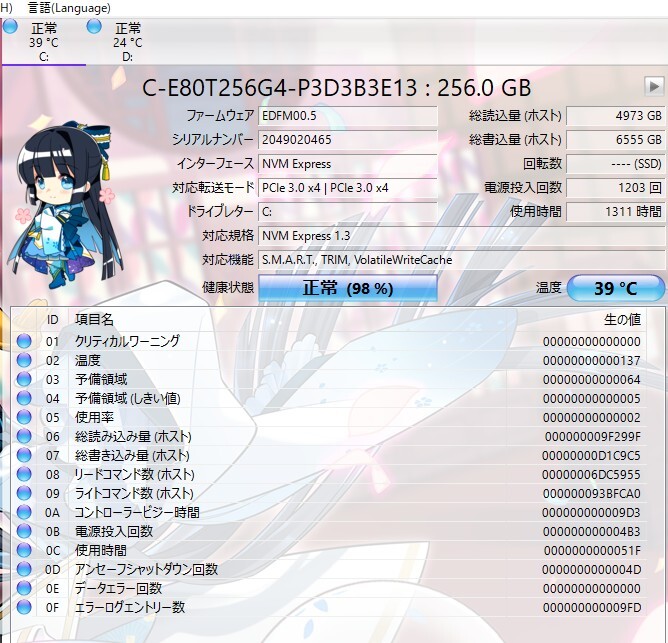Click total host writes value 6555 GB
Image resolution: width=668 pixels, height=643 pixels.
[x=616, y=140]
